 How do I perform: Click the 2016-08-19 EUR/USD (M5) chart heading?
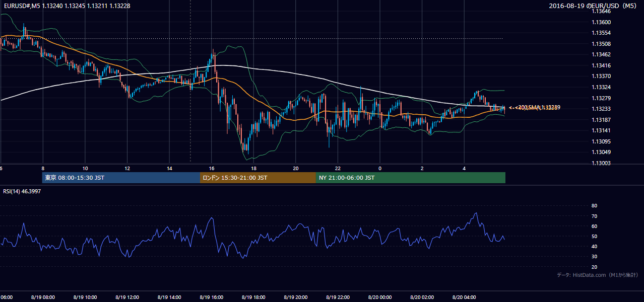(x=593, y=6)
